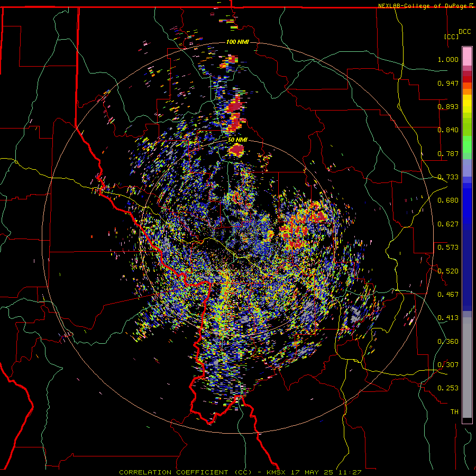
Task: Select the 0.413 legend value
Action: pyautogui.click(x=448, y=318)
